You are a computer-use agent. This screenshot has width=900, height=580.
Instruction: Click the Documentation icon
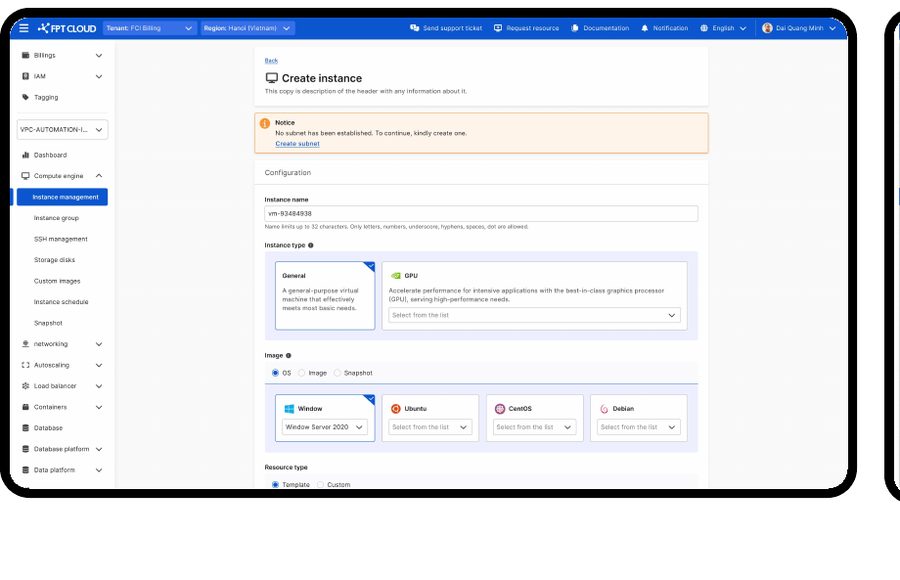tap(575, 28)
